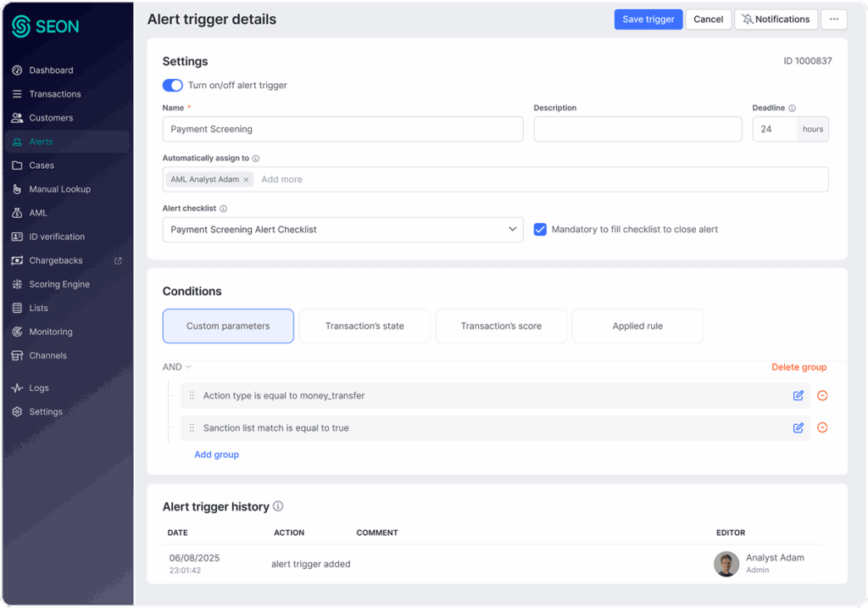Click the EDITOR column header
Screen dimensions: 868x608
731,533
